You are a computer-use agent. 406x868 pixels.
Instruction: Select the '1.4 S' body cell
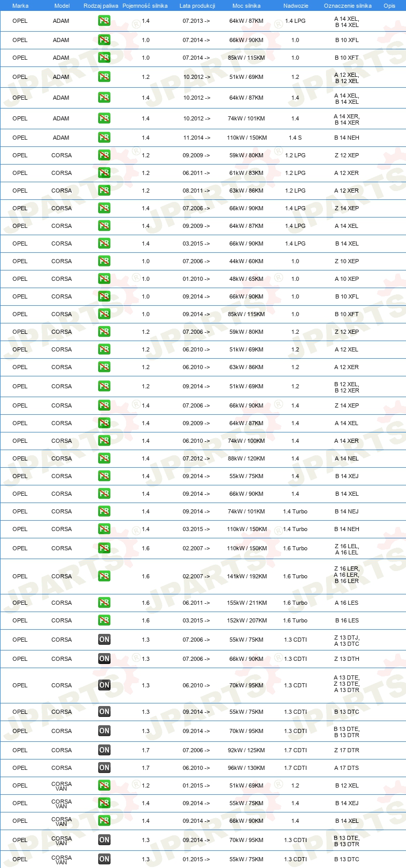tap(295, 138)
